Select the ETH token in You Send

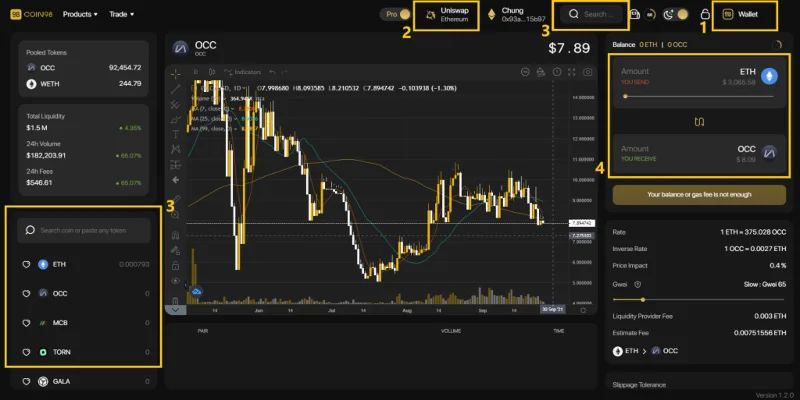tap(759, 76)
